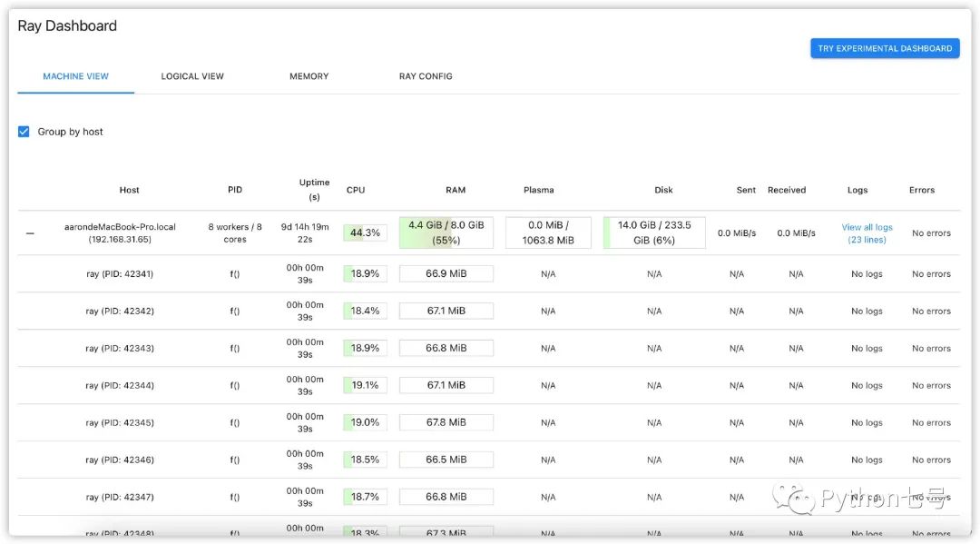
Task: Click the Plasma usage bar 0.0 MiB / 1063.8 MiB
Action: tap(548, 232)
